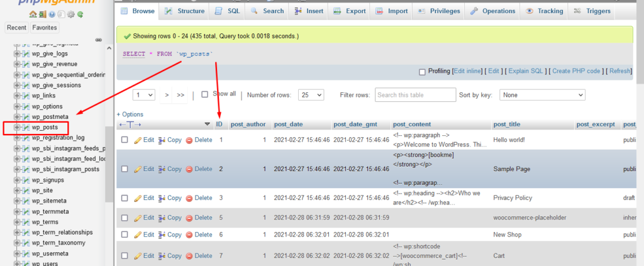Select row checkbox for Hello world!

[x=125, y=140]
